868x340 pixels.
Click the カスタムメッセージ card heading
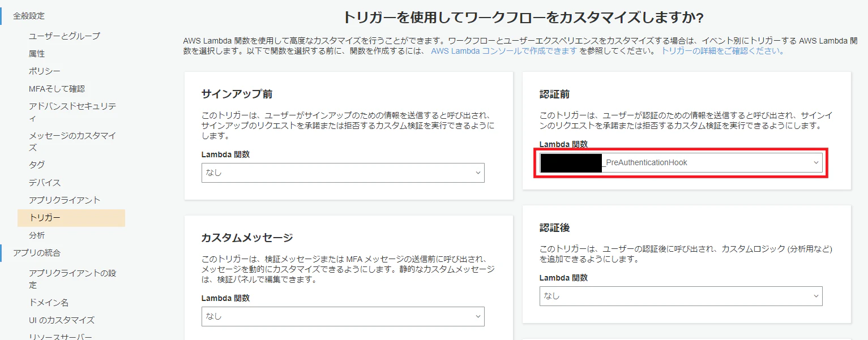247,238
